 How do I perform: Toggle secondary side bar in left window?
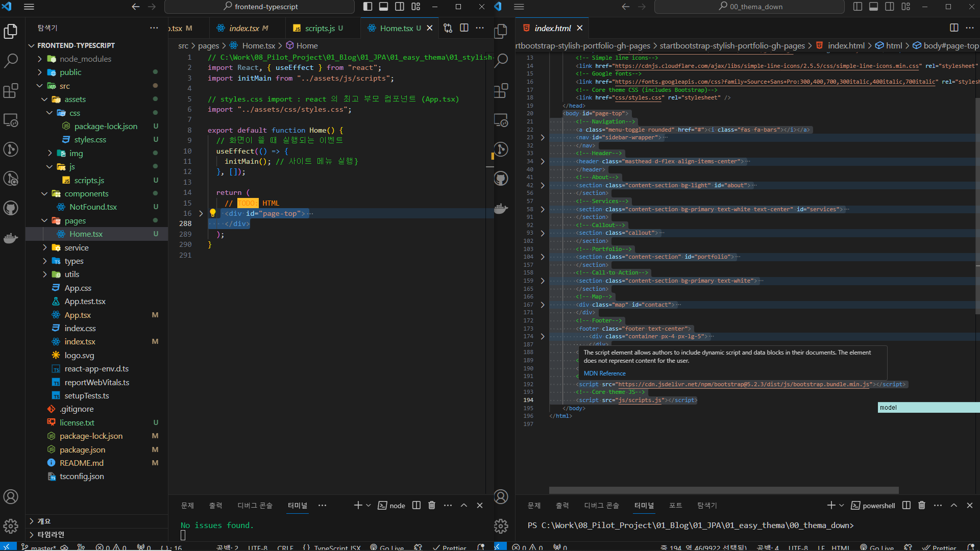pos(400,7)
